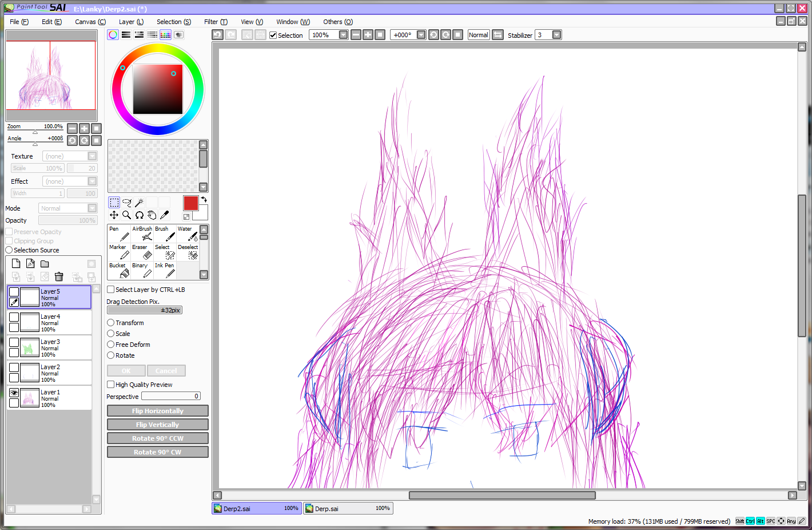Click the red foreground color swatch

(190, 203)
